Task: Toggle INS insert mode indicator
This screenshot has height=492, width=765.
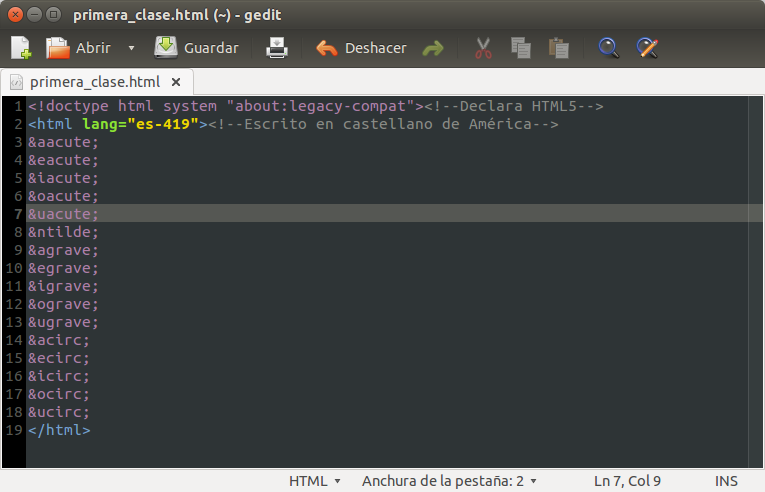Action: pos(726,481)
